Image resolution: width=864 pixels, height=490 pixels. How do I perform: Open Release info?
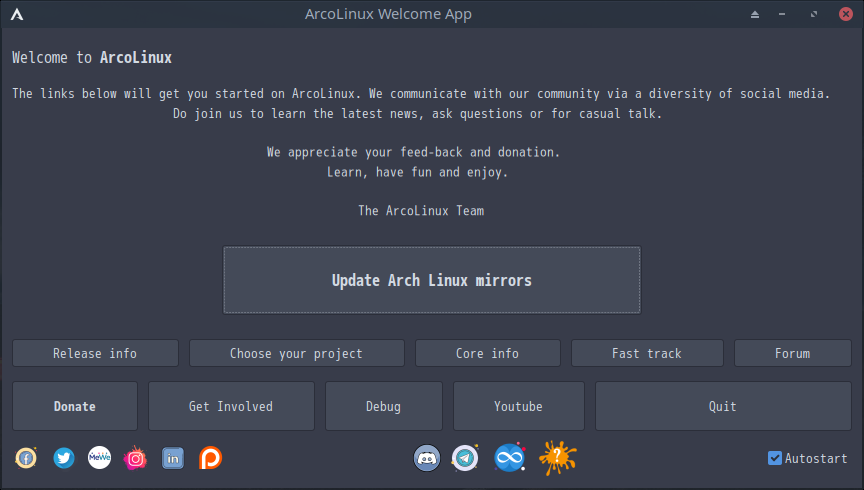95,353
